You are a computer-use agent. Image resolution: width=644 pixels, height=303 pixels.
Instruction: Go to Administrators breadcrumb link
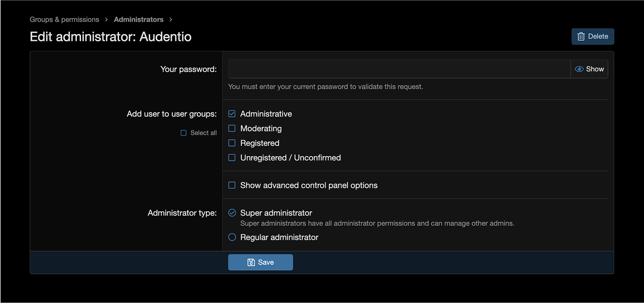pos(139,20)
